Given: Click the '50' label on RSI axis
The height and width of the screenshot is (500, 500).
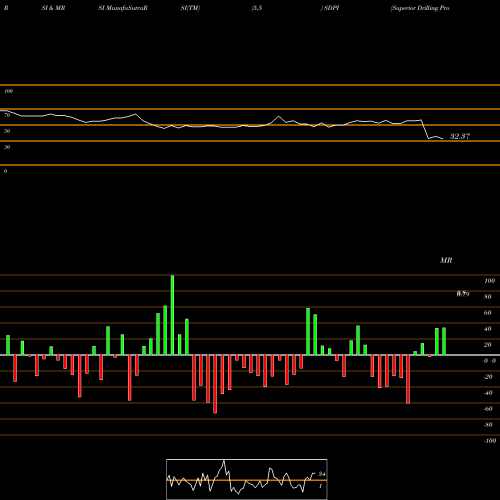Looking at the screenshot, I should click(x=7, y=131).
